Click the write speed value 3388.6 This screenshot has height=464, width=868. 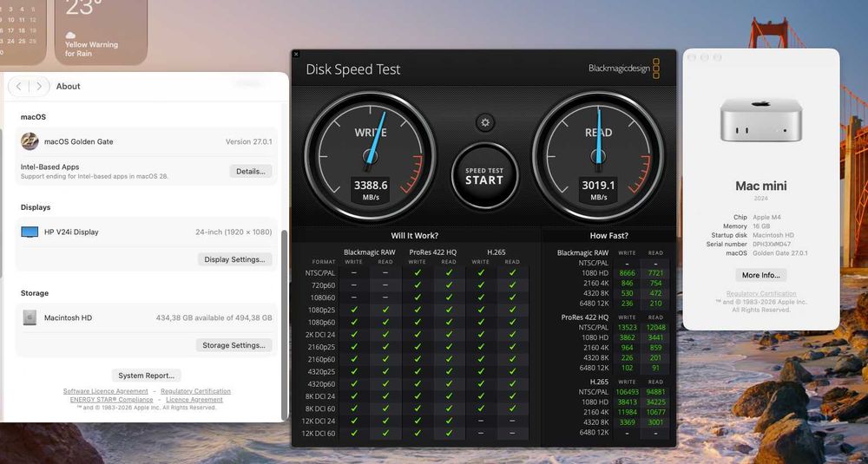[x=371, y=186]
